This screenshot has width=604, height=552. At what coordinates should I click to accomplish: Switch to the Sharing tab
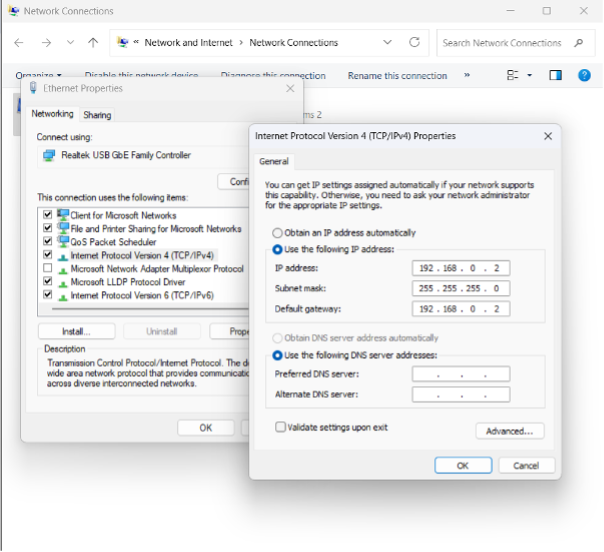97,115
